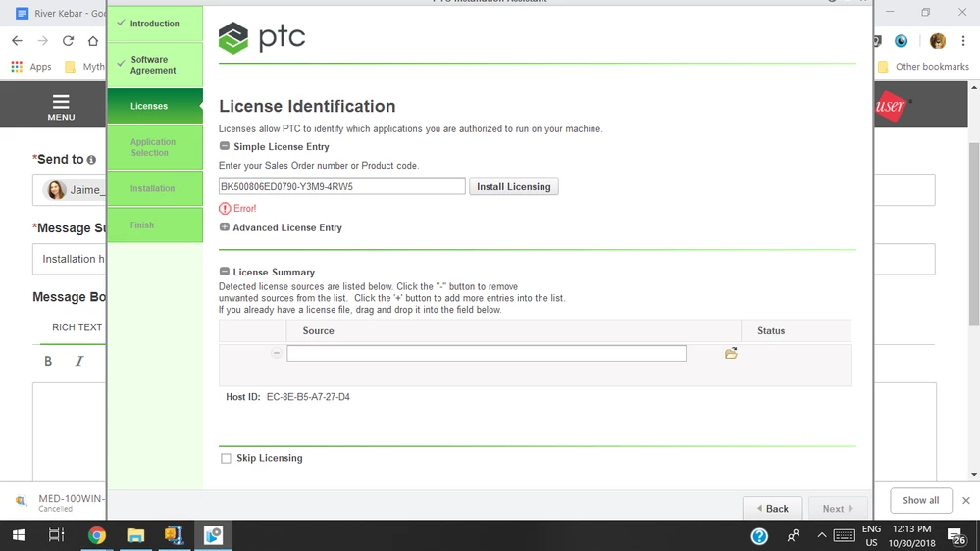Open Chrome from the taskbar

tap(97, 535)
